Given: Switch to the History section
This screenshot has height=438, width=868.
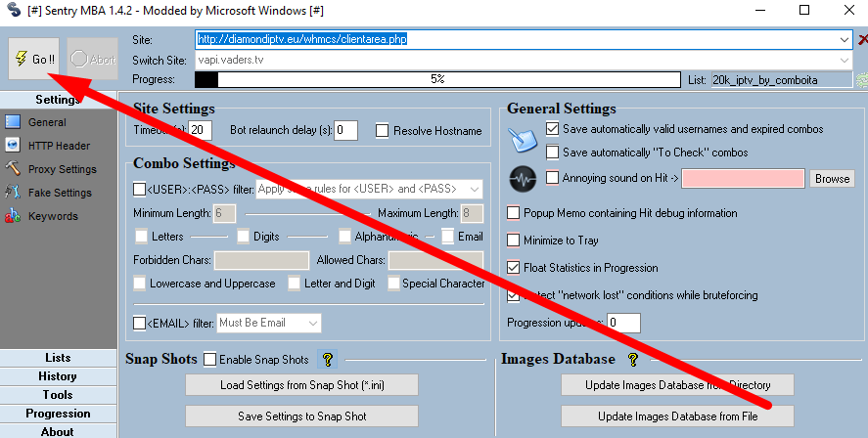Looking at the screenshot, I should [x=58, y=376].
